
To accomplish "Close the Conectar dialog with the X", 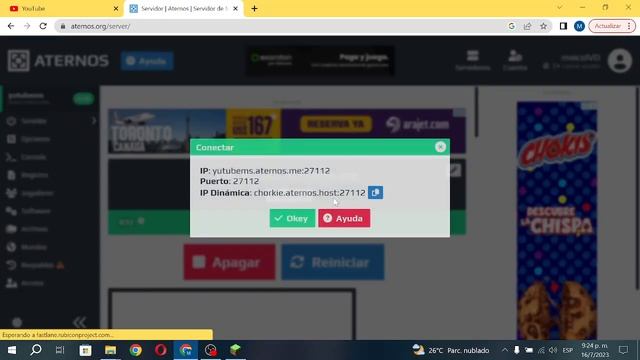I will click(x=440, y=147).
